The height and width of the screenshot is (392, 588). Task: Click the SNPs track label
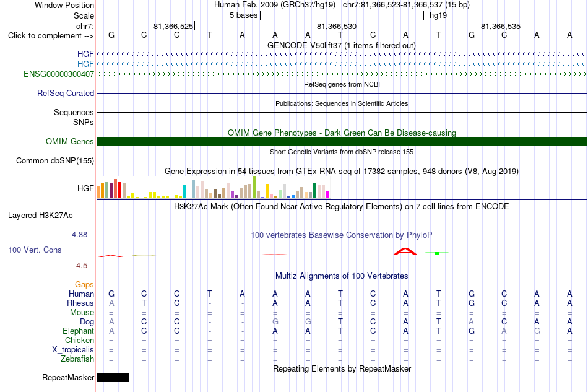click(x=84, y=122)
